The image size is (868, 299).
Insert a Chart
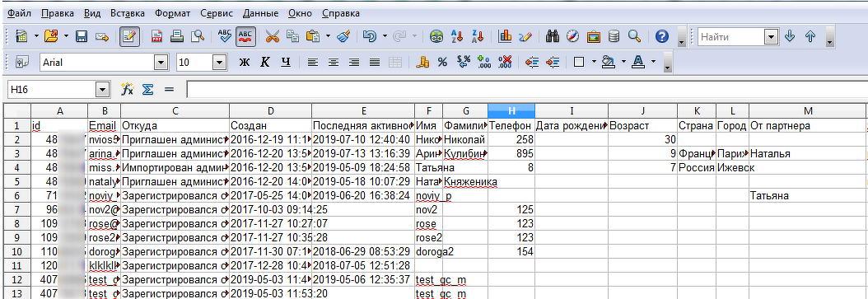[505, 36]
